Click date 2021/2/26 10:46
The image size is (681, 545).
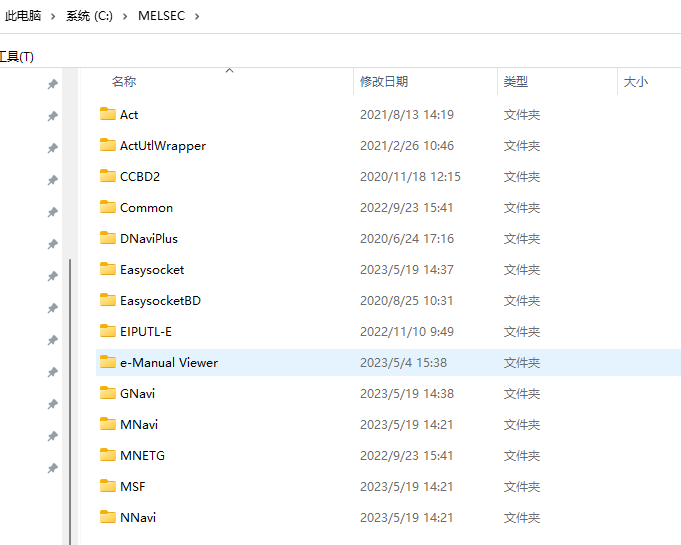[407, 145]
